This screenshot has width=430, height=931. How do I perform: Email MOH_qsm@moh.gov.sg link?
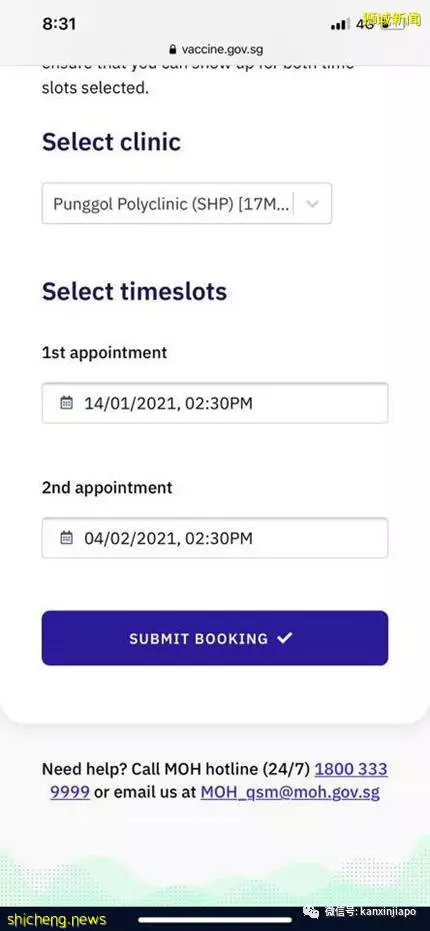pos(290,792)
